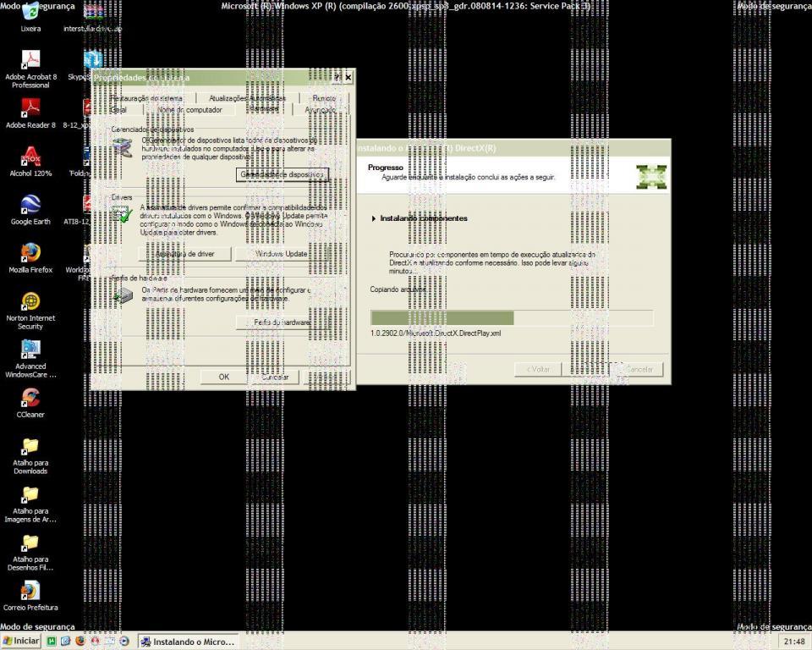Click the Microsoft.DirectX.DirectPlay.xml file name text
This screenshot has width=812, height=650.
[x=436, y=333]
